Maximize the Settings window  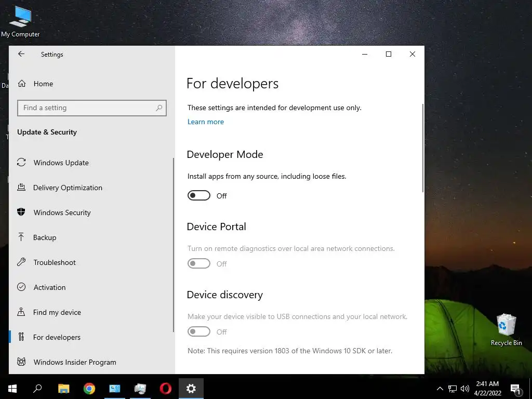pos(389,54)
